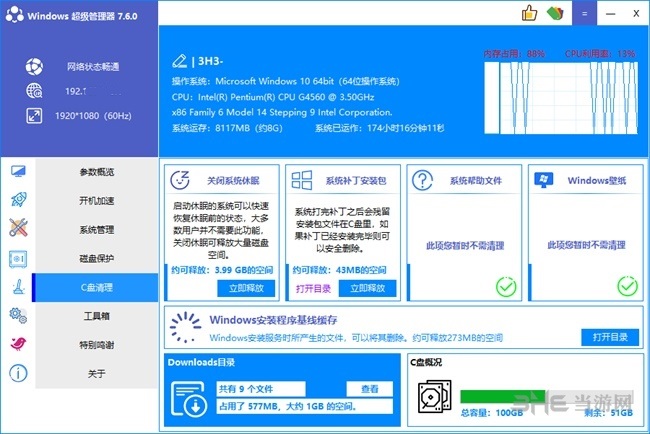Screen dimensions: 650x434
Task: Select the C盘清理 menu item
Action: tap(95, 287)
